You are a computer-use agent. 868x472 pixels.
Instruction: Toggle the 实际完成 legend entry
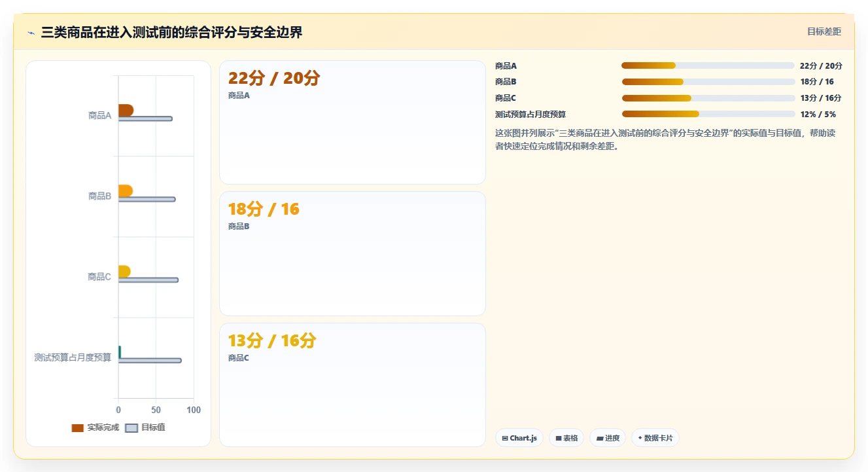95,427
